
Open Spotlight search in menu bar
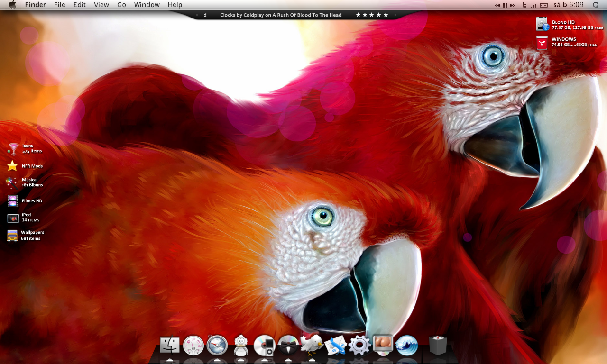pyautogui.click(x=596, y=5)
